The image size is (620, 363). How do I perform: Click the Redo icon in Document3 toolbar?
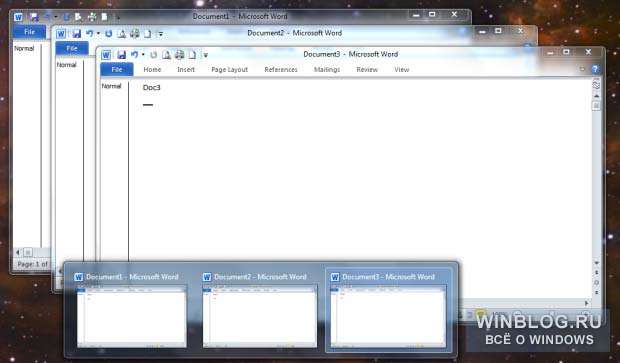click(153, 55)
